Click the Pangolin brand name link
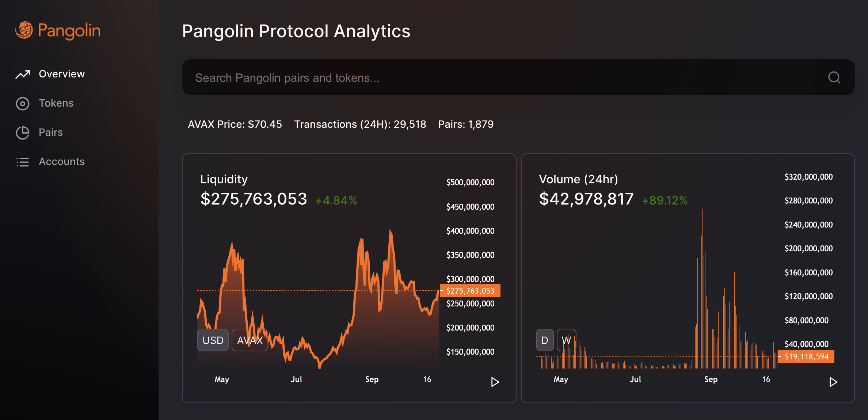The width and height of the screenshot is (868, 420). click(x=69, y=31)
